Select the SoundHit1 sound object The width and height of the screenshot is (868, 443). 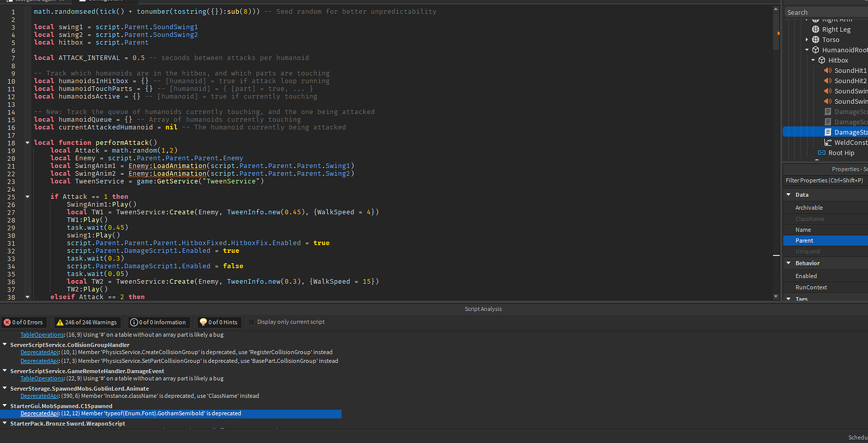click(x=847, y=71)
